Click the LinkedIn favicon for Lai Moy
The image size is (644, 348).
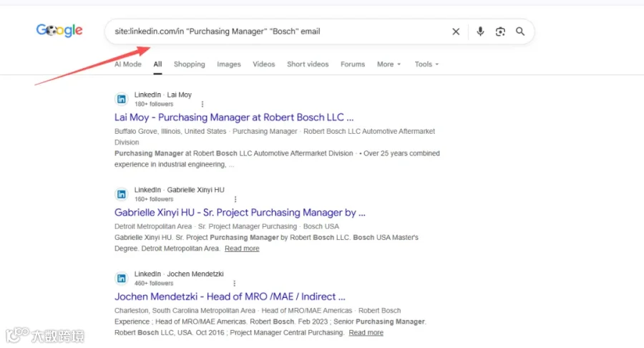122,99
